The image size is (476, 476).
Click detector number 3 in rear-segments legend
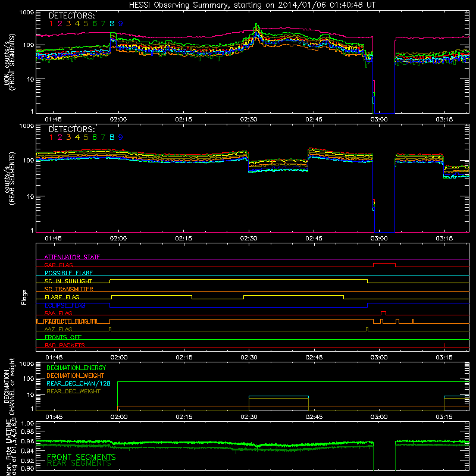[x=68, y=137]
